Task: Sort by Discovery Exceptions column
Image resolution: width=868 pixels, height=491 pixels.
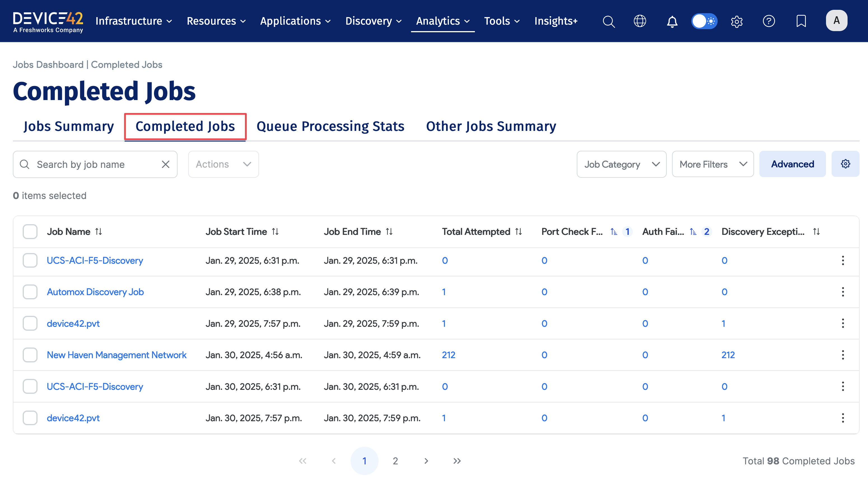Action: pyautogui.click(x=816, y=232)
